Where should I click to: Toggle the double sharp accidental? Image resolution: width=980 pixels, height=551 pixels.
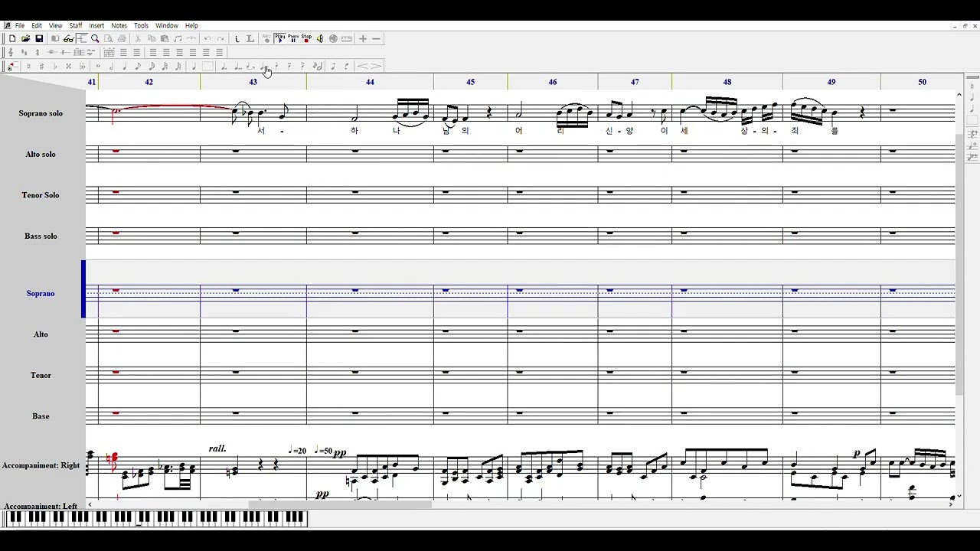coord(68,66)
